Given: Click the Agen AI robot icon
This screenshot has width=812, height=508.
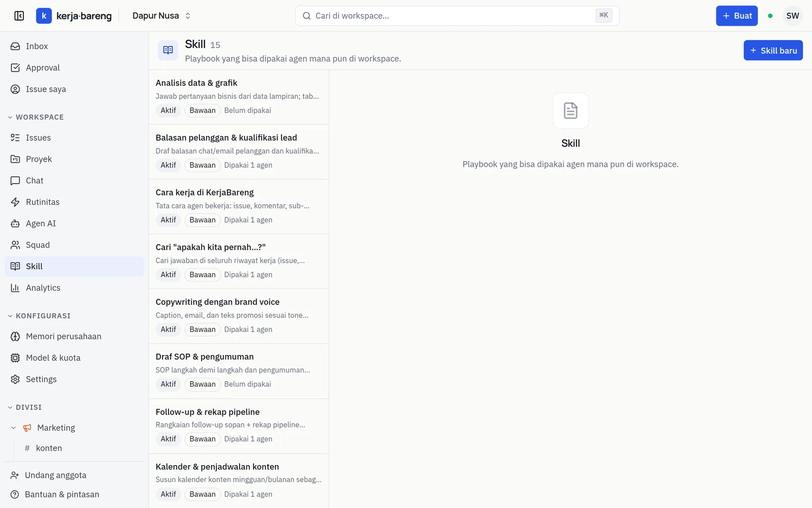Looking at the screenshot, I should 15,224.
